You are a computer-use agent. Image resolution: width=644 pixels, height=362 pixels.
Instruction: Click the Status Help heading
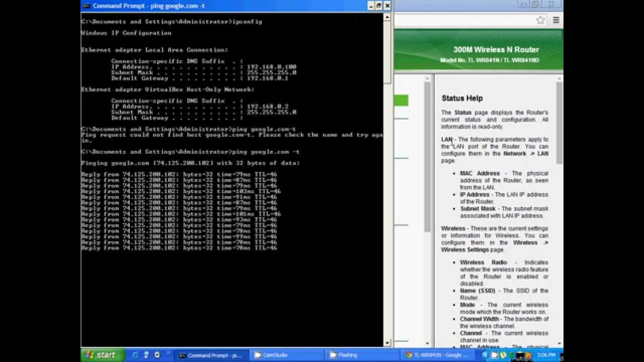pyautogui.click(x=462, y=98)
